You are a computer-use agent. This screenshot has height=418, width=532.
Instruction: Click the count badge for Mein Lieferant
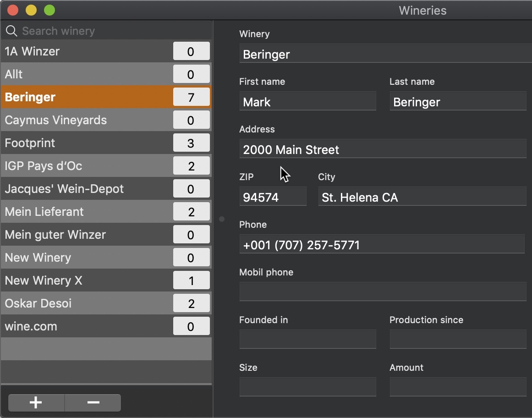192,212
